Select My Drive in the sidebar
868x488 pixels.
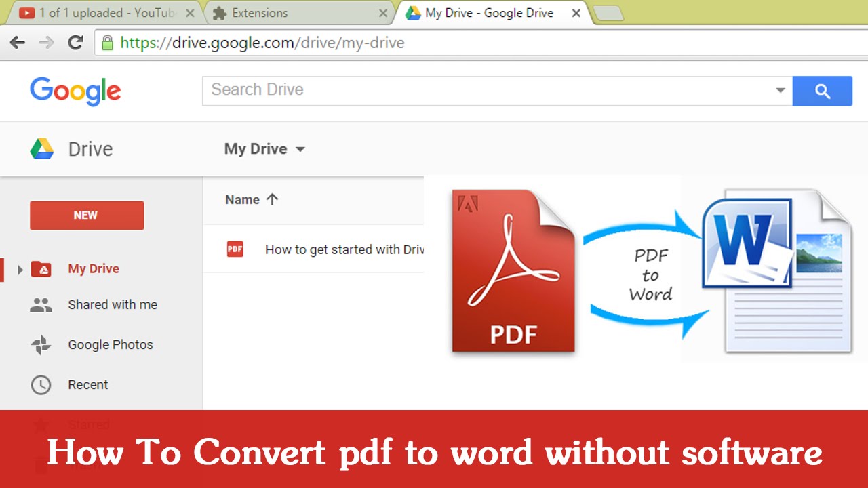[94, 269]
